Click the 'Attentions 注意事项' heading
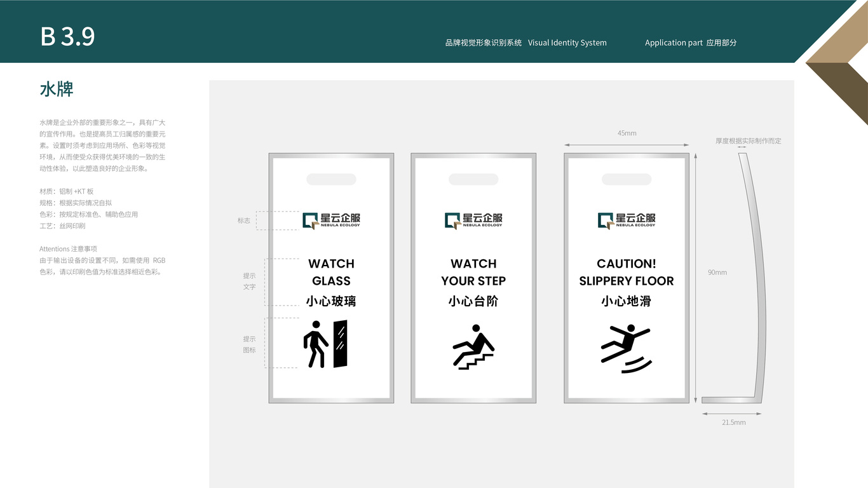This screenshot has width=868, height=488. (68, 248)
